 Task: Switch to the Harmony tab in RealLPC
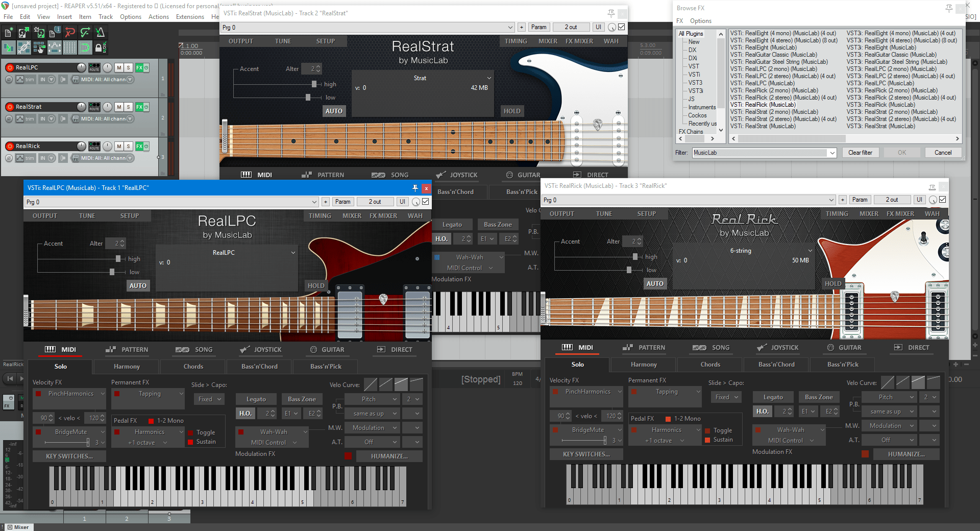click(x=127, y=367)
